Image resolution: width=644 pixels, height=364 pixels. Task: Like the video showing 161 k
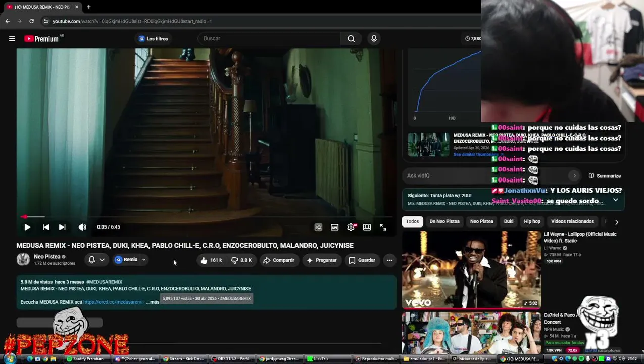[211, 260]
